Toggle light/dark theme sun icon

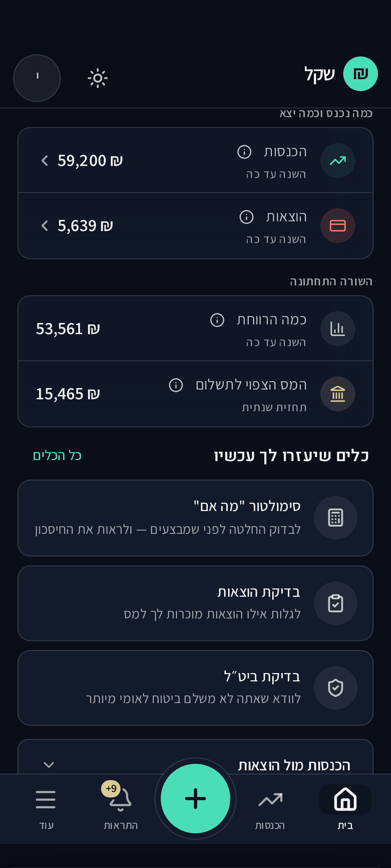98,78
